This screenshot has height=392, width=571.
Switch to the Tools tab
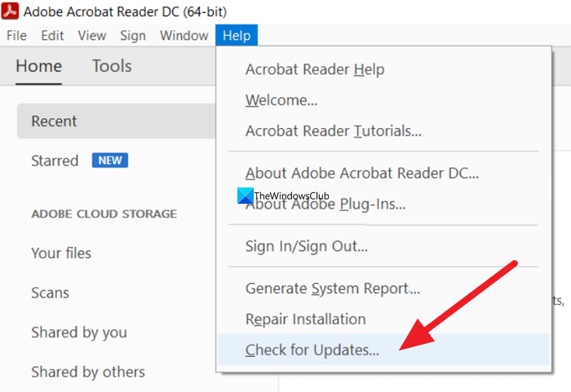(112, 66)
